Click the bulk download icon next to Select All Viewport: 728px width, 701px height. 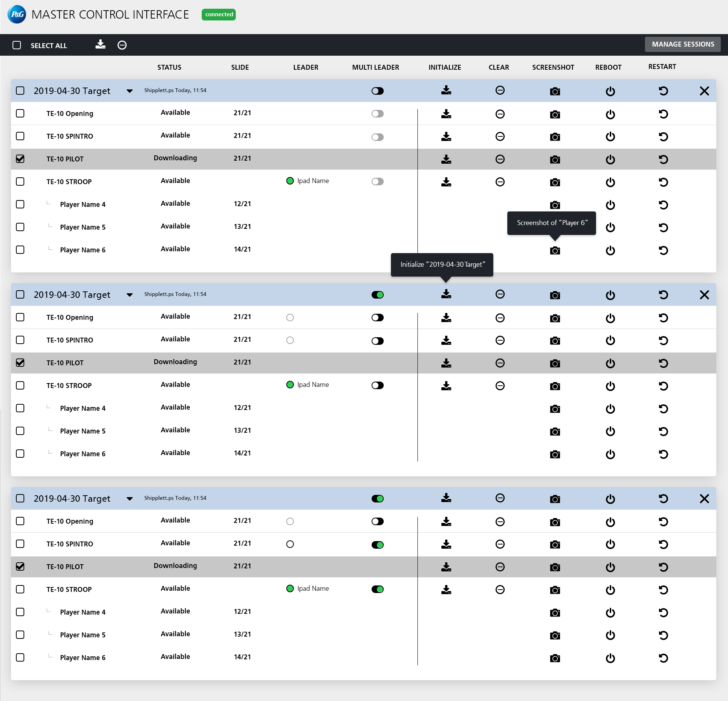tap(100, 45)
